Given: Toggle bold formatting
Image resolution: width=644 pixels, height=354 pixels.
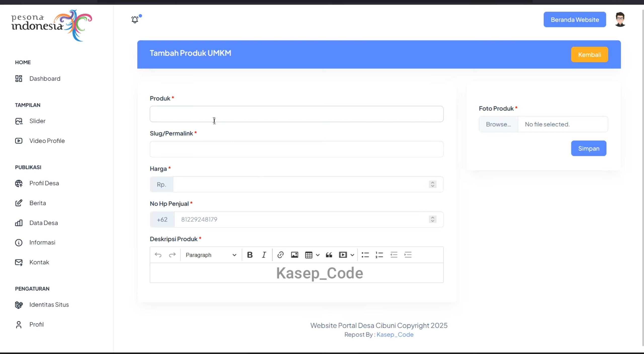Looking at the screenshot, I should 250,255.
